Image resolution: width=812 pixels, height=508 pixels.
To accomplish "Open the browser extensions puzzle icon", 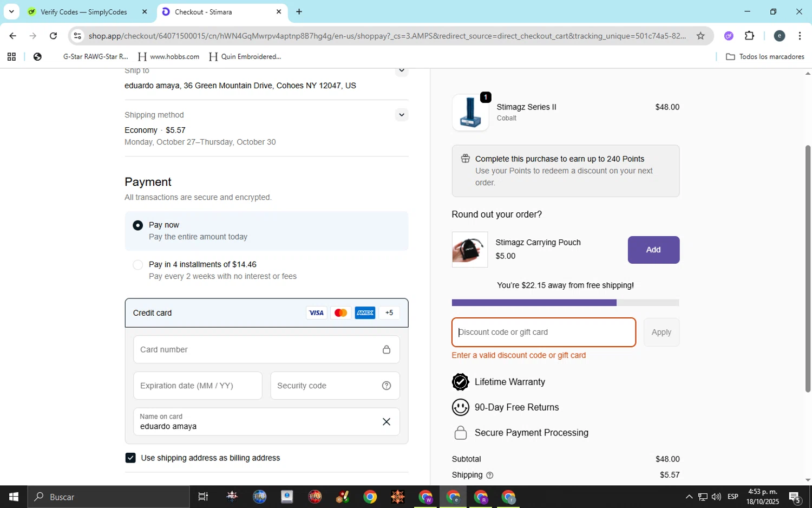I will (x=749, y=36).
